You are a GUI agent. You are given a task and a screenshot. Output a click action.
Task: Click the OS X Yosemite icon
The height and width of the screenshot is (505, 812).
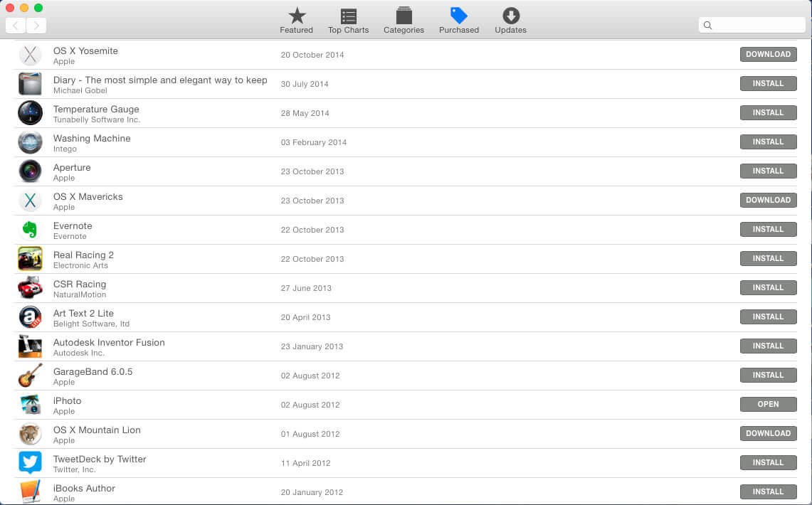pyautogui.click(x=30, y=55)
